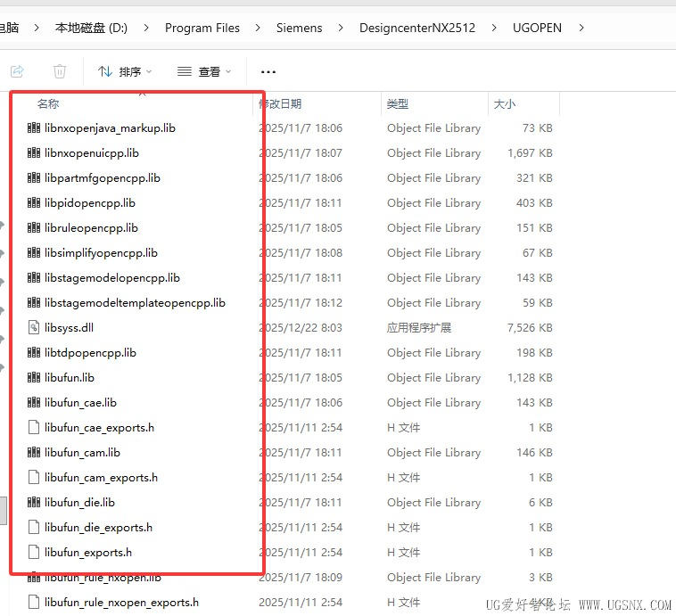676x616 pixels.
Task: Click type H 文件 of libufun_exports.h
Action: 403,553
